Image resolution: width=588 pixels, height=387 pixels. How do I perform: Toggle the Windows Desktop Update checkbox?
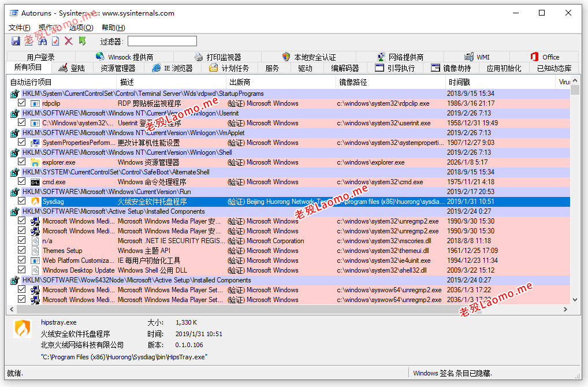pyautogui.click(x=22, y=270)
